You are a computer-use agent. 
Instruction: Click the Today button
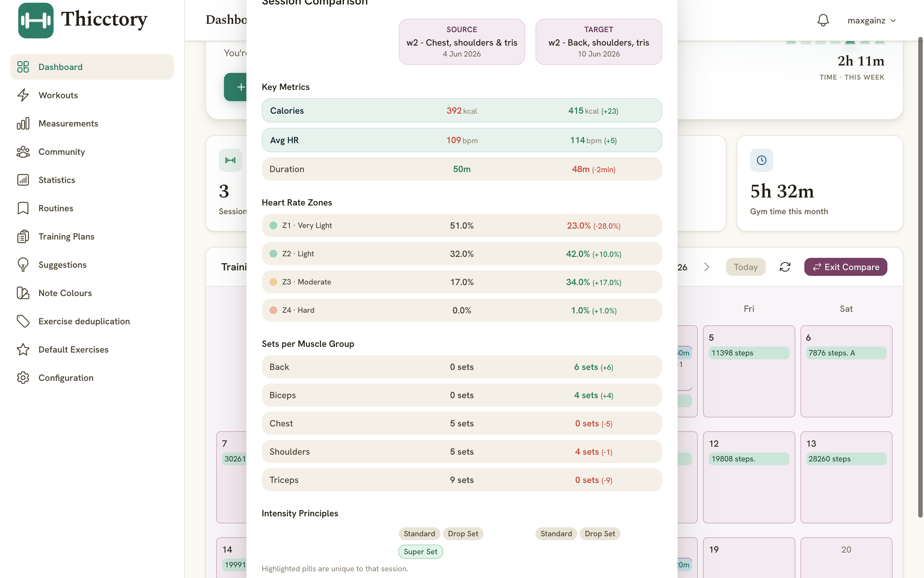[745, 267]
